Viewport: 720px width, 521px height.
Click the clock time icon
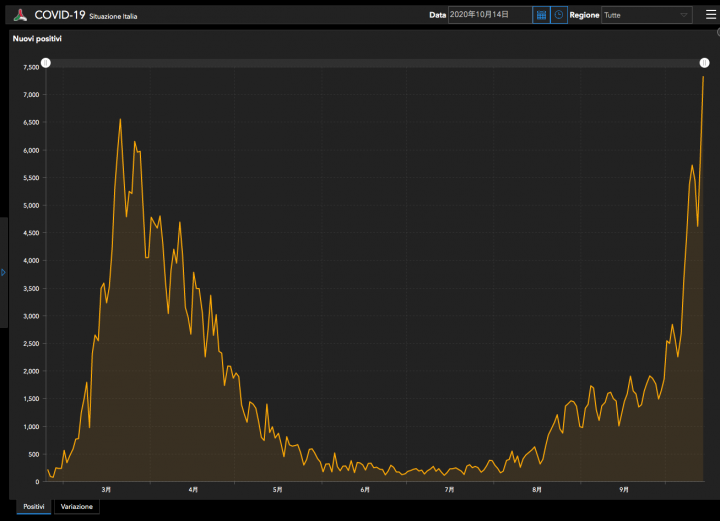pos(559,15)
